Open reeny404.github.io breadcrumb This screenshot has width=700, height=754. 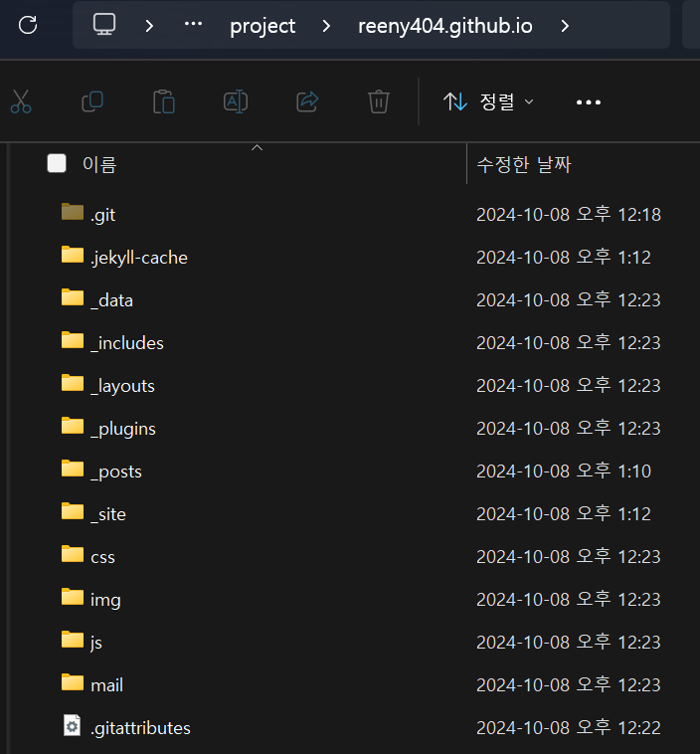coord(445,26)
